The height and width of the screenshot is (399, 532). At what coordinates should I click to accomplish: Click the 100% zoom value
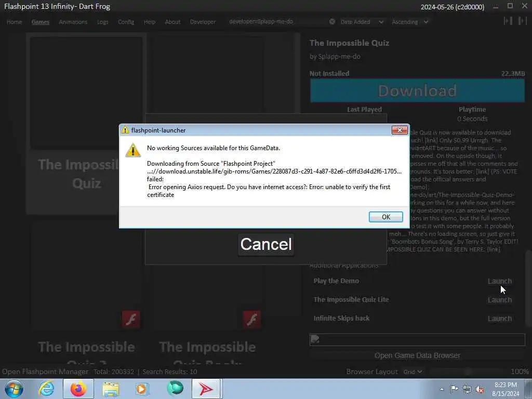520,371
